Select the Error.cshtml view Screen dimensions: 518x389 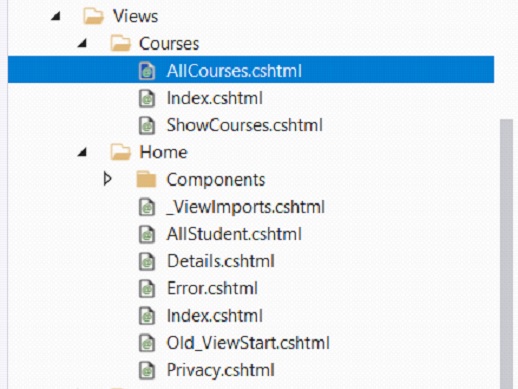click(x=212, y=288)
